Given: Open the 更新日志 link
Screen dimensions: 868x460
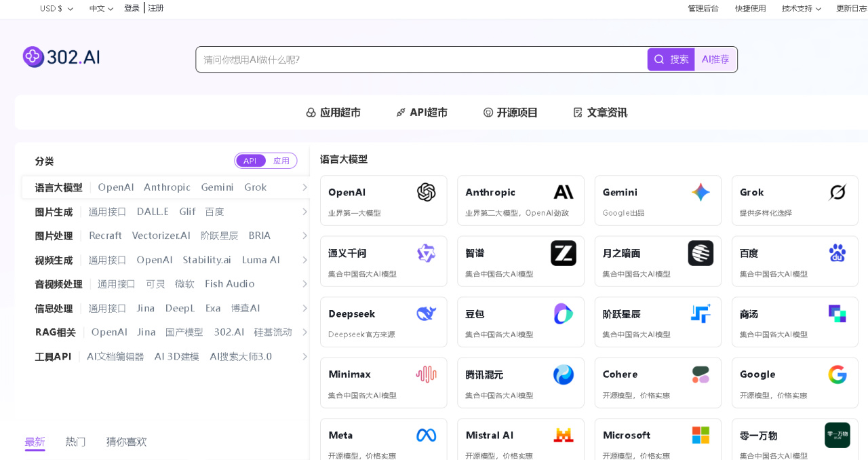Looking at the screenshot, I should 852,8.
